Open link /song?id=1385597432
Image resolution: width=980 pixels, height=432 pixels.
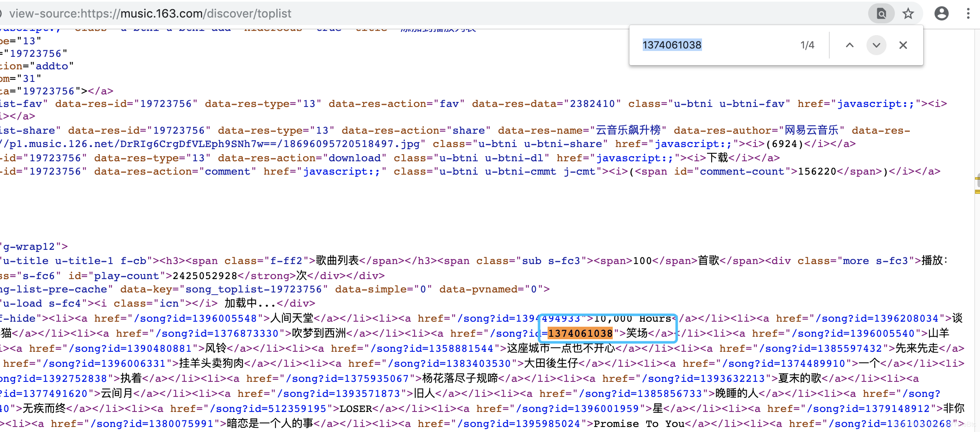[x=821, y=349]
